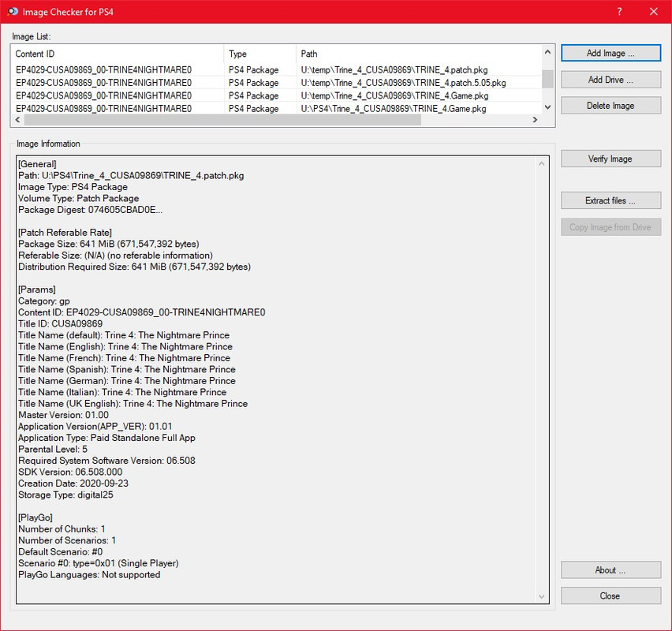Click the Title ID: CUSA09869 line
Viewport: 672px width, 631px height.
click(61, 324)
